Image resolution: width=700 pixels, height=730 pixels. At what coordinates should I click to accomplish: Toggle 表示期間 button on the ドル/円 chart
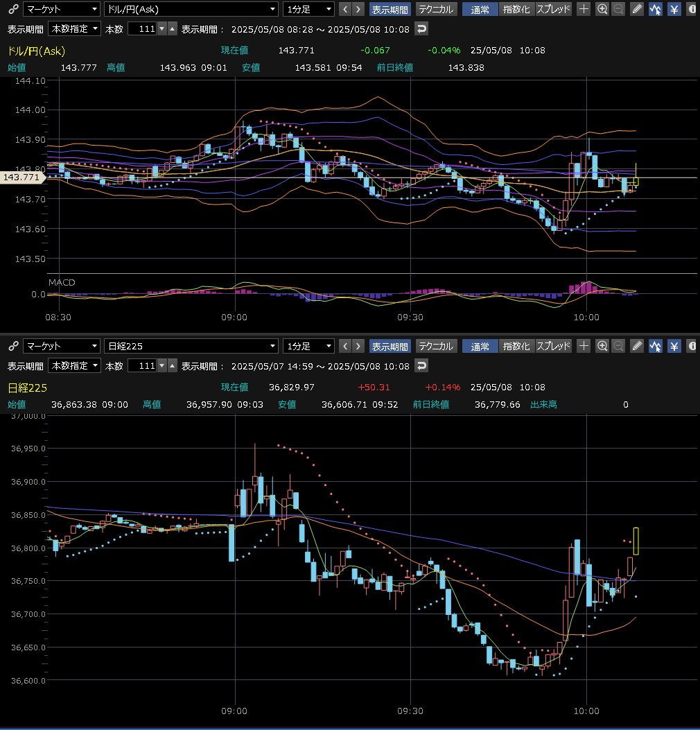(390, 9)
